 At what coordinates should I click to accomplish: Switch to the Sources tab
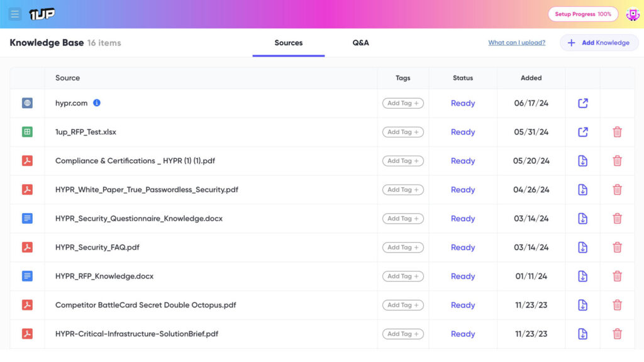pos(288,43)
